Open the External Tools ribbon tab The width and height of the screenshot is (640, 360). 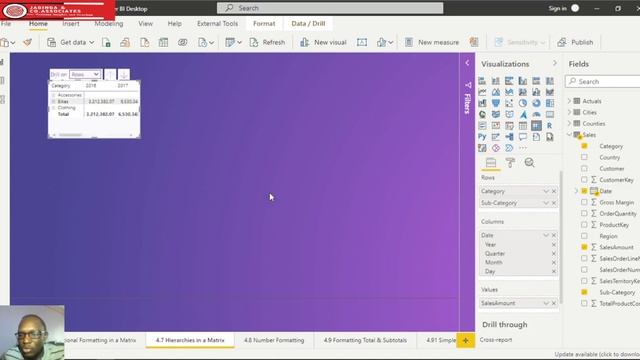[217, 24]
